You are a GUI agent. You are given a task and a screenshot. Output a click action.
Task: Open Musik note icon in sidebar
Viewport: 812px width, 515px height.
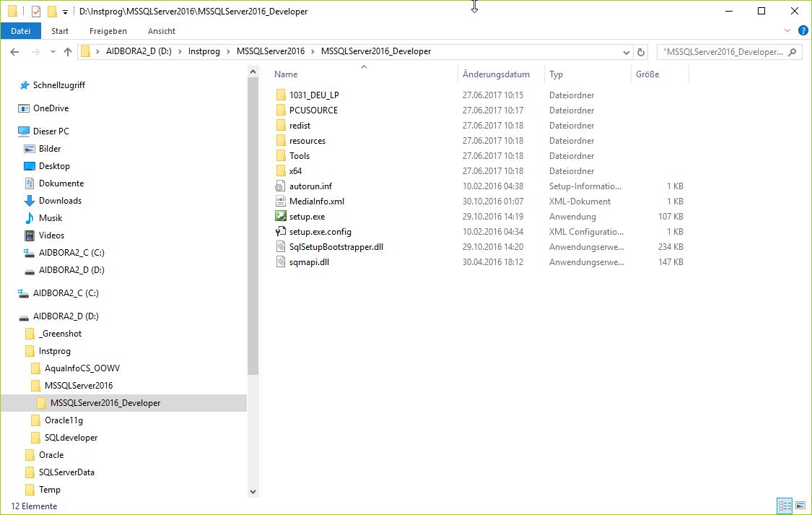coord(30,218)
